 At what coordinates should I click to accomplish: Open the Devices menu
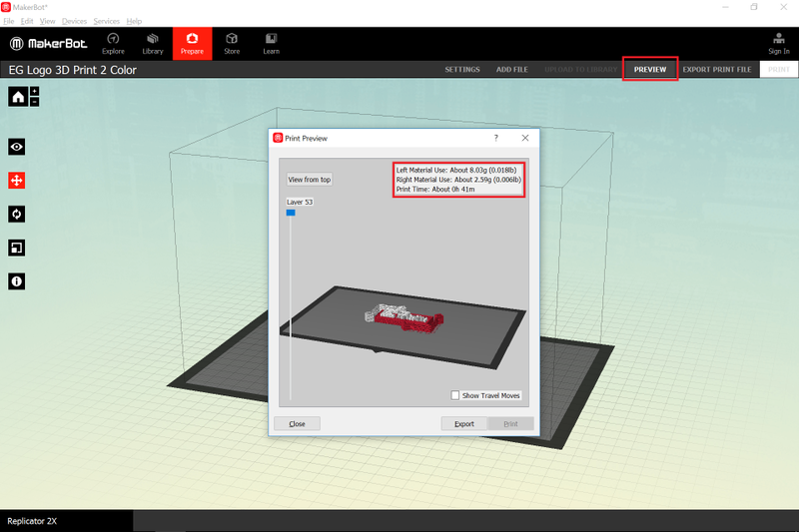pyautogui.click(x=74, y=21)
